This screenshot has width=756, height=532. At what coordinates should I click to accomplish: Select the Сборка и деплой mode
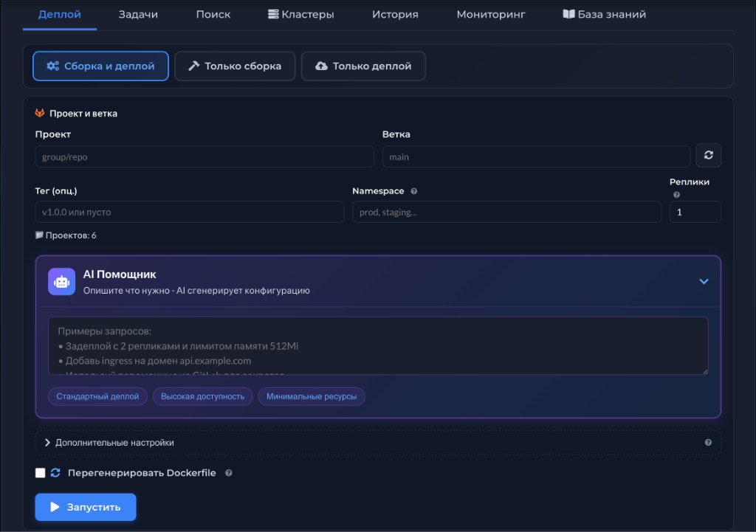(x=100, y=66)
